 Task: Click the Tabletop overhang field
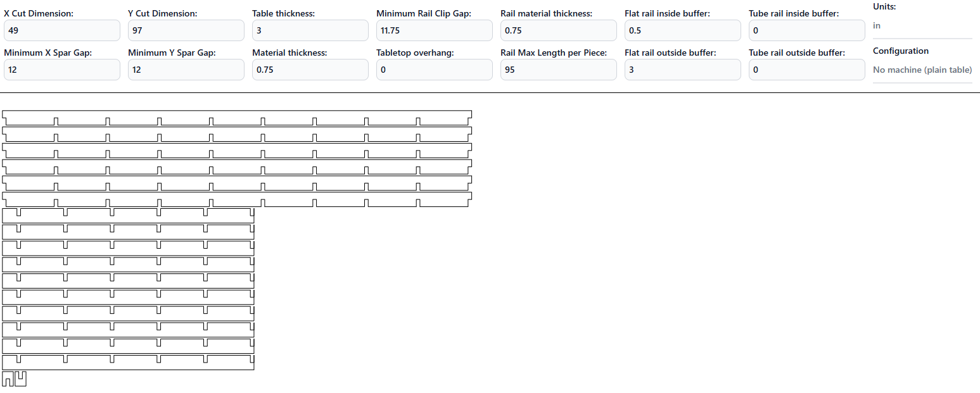[434, 70]
